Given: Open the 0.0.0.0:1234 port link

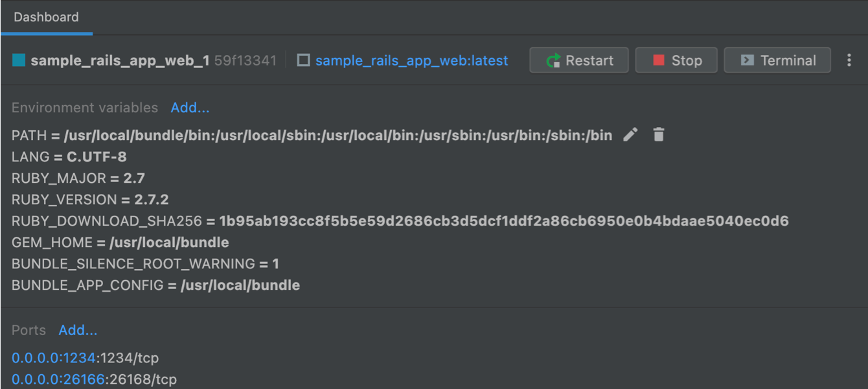Looking at the screenshot, I should (54, 358).
